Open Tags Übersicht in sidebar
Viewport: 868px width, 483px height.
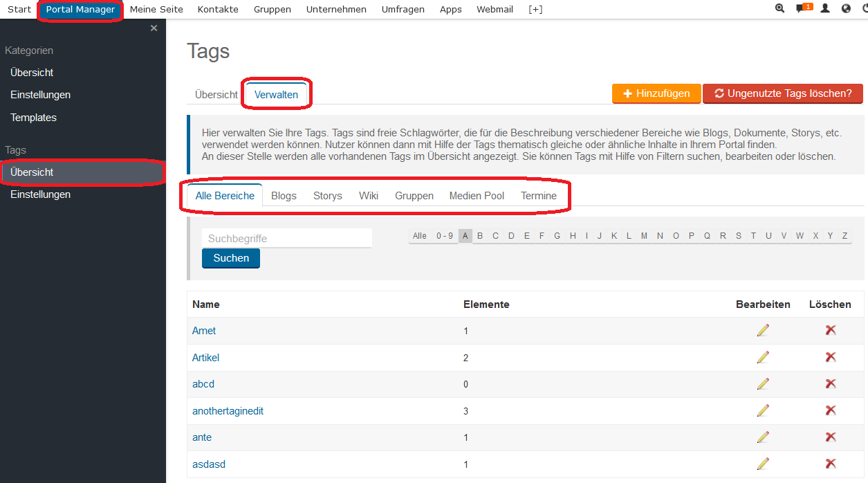point(83,172)
